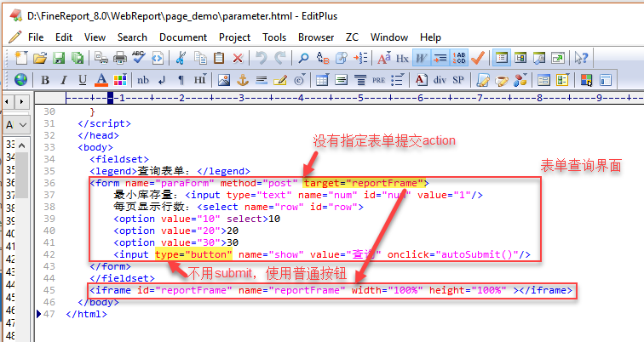The width and height of the screenshot is (644, 342).
Task: Undo the last edit
Action: point(262,58)
